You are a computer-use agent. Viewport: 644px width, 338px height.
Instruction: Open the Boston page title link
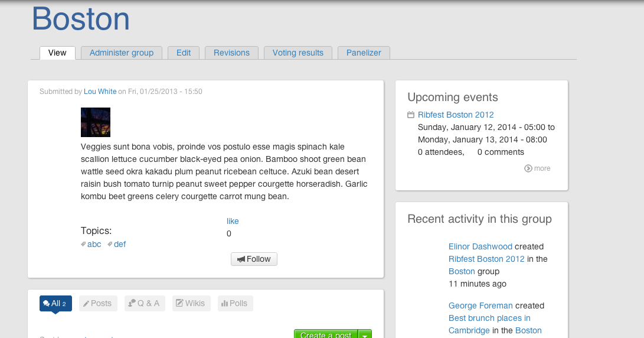(x=81, y=19)
